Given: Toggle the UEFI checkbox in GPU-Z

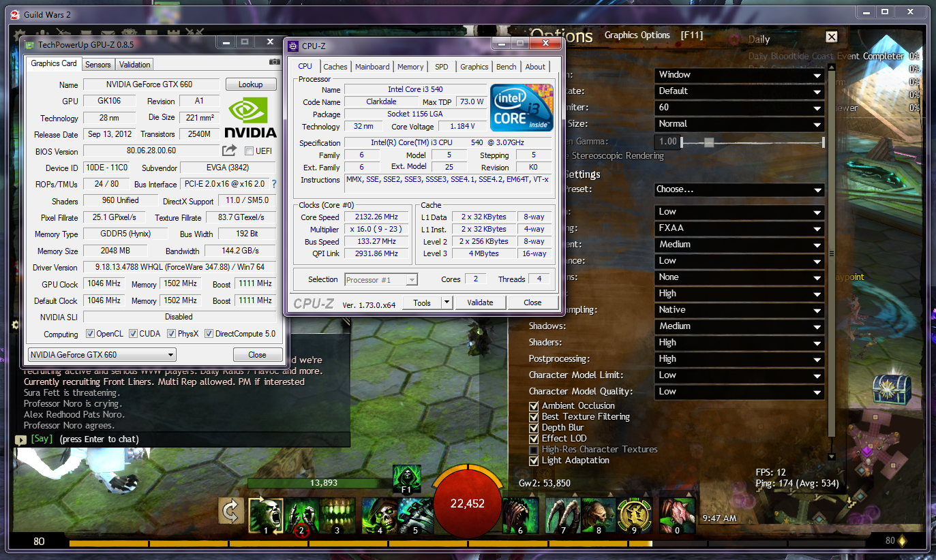Looking at the screenshot, I should coord(249,151).
